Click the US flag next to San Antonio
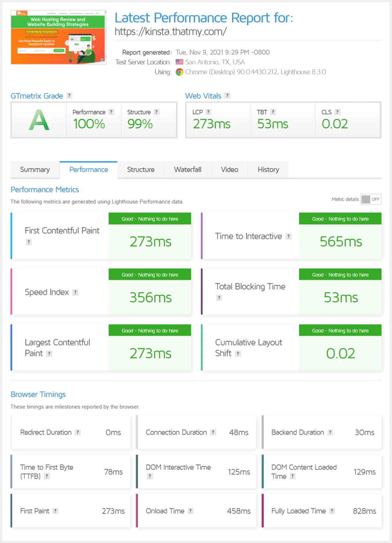Viewport: 392px width, 543px height. tap(179, 62)
